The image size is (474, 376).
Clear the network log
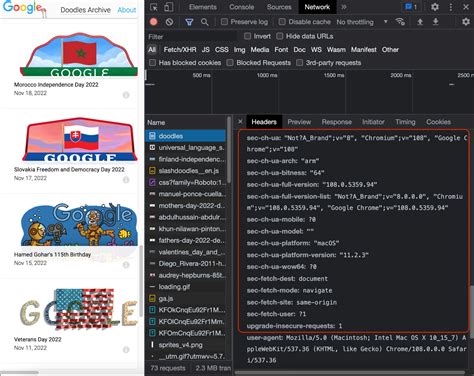(x=169, y=22)
